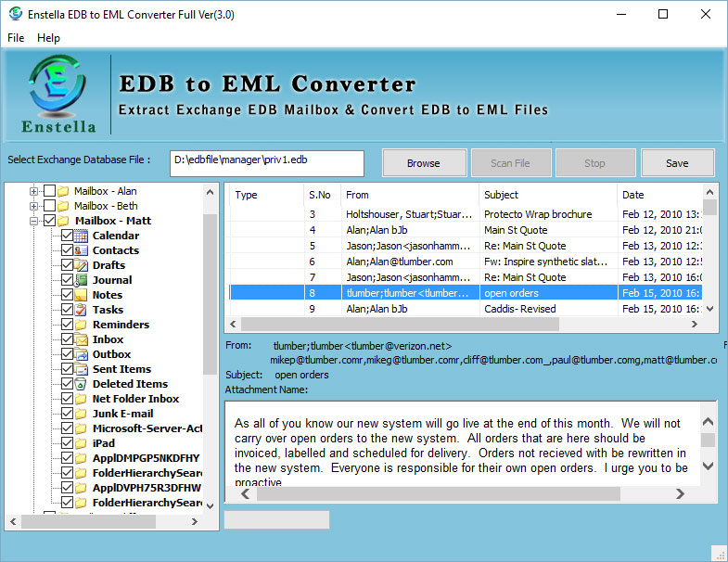The image size is (728, 562).
Task: Uncheck the Deleted Items checkbox
Action: 67,384
